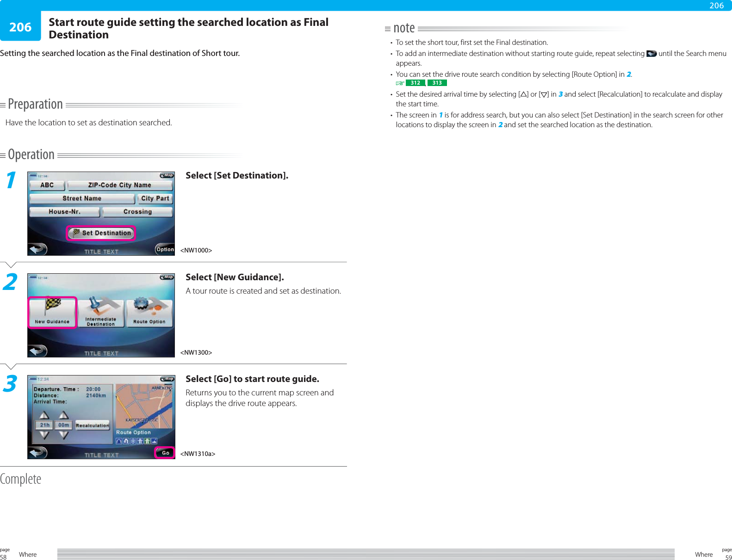Tap the City Part button
732x560 pixels.
point(155,199)
